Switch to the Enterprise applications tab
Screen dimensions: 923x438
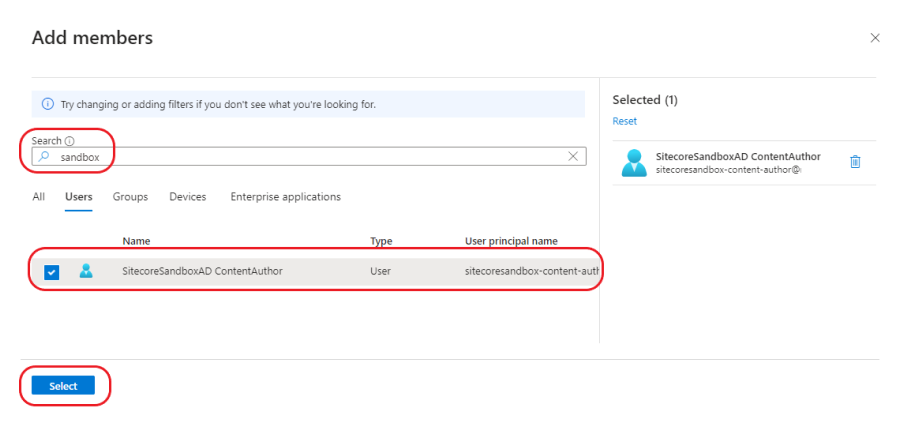pyautogui.click(x=285, y=197)
